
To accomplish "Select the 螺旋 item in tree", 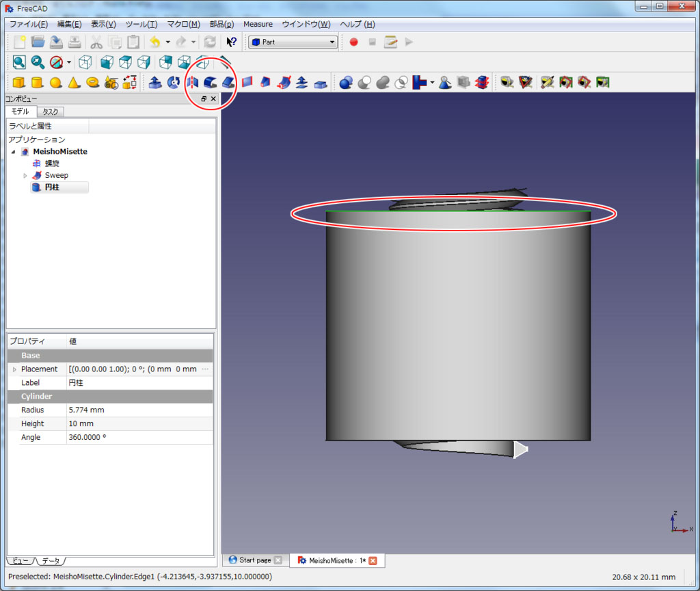I will tap(52, 163).
